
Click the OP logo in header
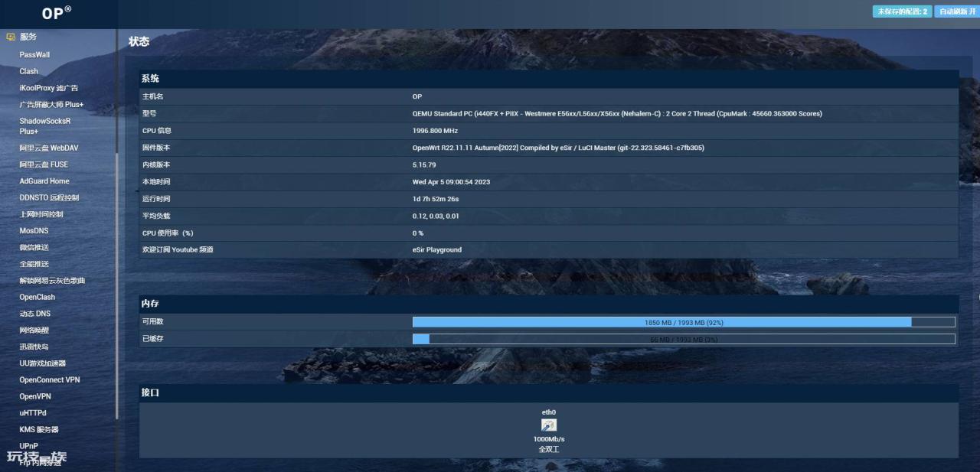[57, 13]
